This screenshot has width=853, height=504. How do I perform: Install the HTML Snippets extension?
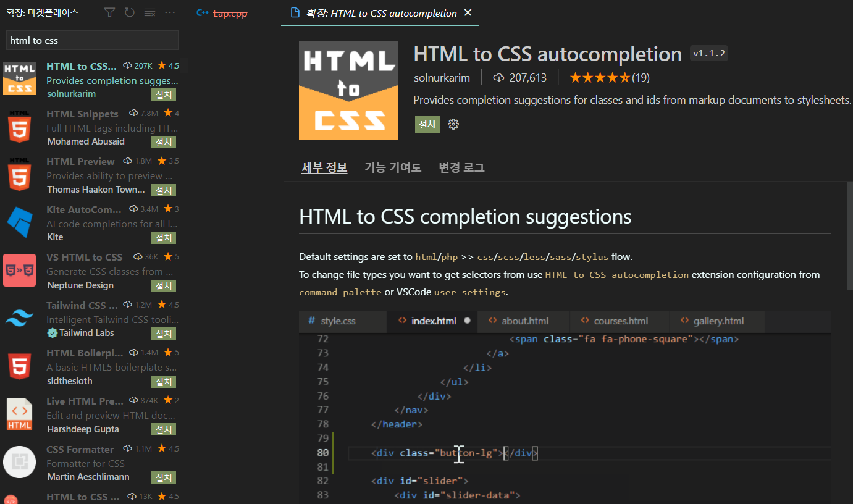pyautogui.click(x=164, y=142)
